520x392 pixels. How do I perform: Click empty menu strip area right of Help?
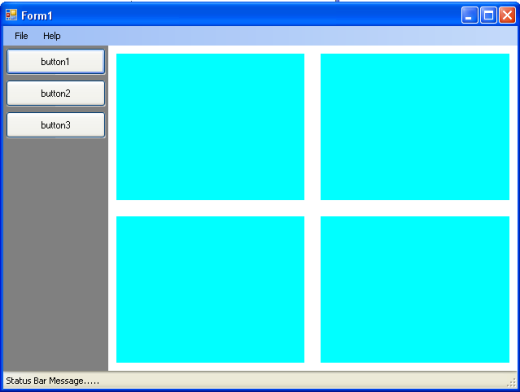point(290,36)
